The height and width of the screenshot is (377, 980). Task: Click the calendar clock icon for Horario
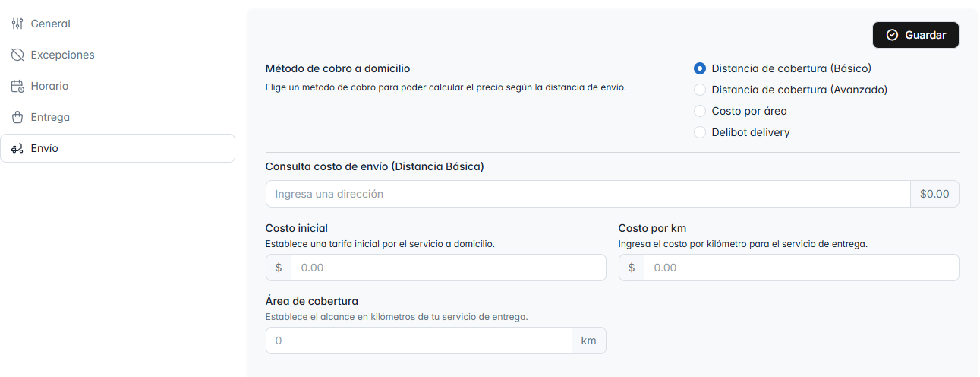pos(17,86)
